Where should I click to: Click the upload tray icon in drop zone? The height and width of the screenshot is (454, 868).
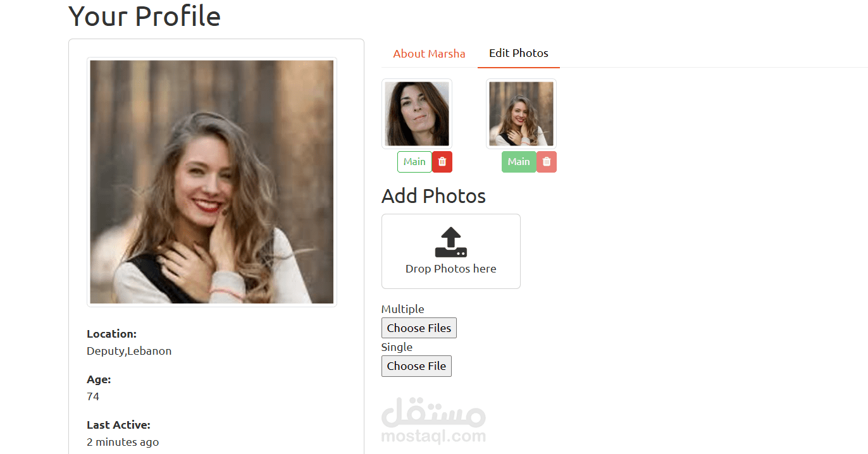(x=451, y=242)
